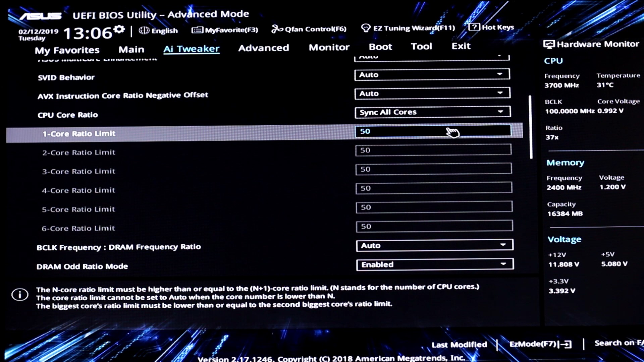Open the Boot tab
644x362 pixels.
[380, 47]
